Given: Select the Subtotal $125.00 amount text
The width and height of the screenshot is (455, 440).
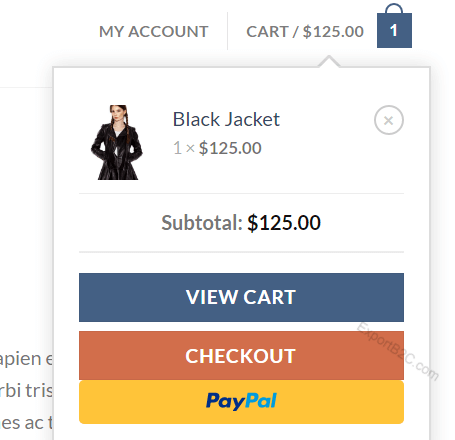Looking at the screenshot, I should coord(284,222).
